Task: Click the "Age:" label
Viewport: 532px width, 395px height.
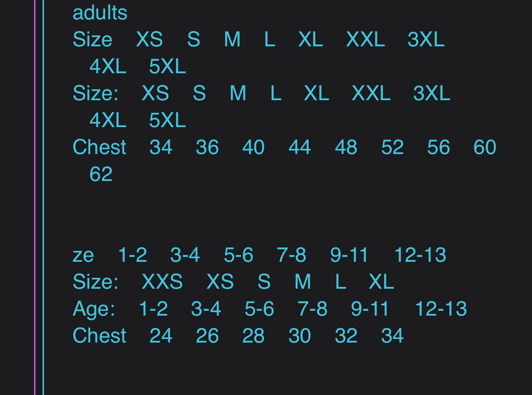Action: tap(94, 309)
